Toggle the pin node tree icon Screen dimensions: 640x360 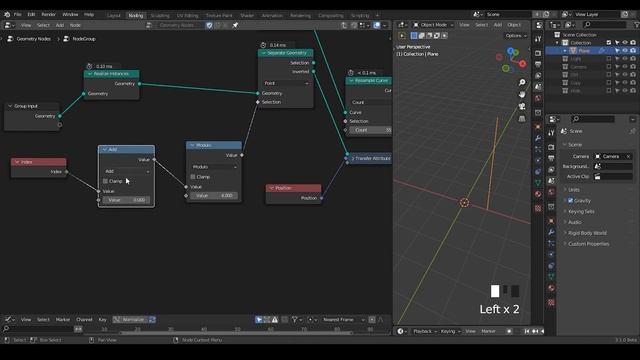coord(236,25)
